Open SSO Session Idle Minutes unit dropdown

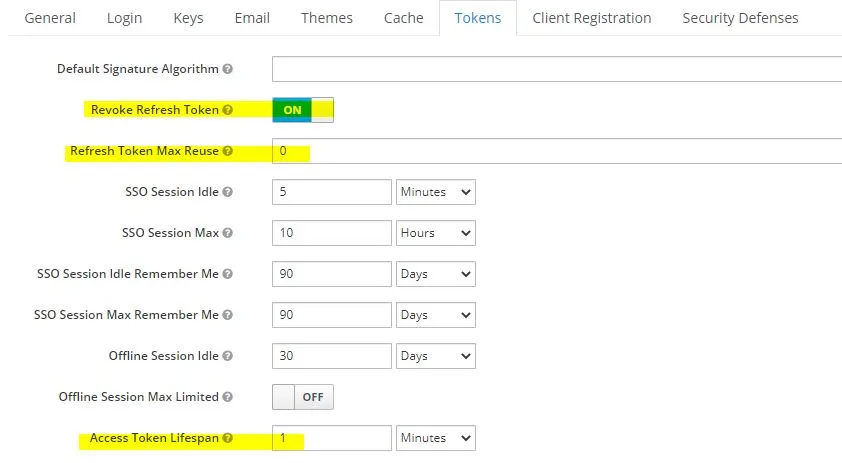pos(436,192)
